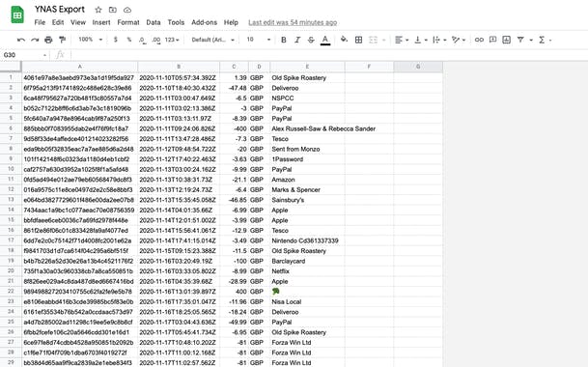Select row 10 header
The height and width of the screenshot is (367, 588).
pos(11,169)
